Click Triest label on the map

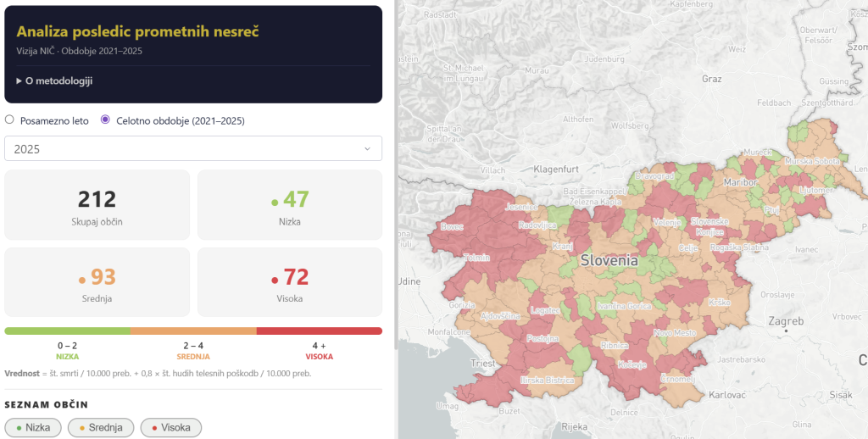482,364
